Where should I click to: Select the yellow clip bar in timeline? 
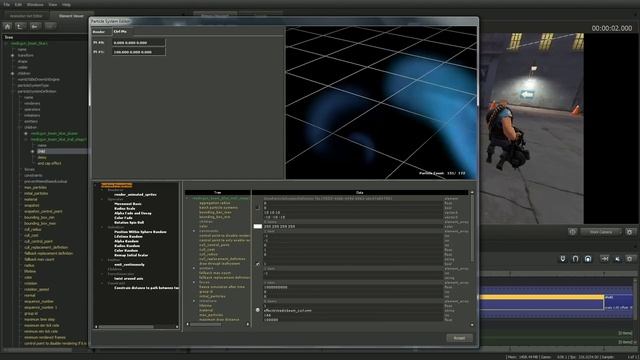pos(541,297)
